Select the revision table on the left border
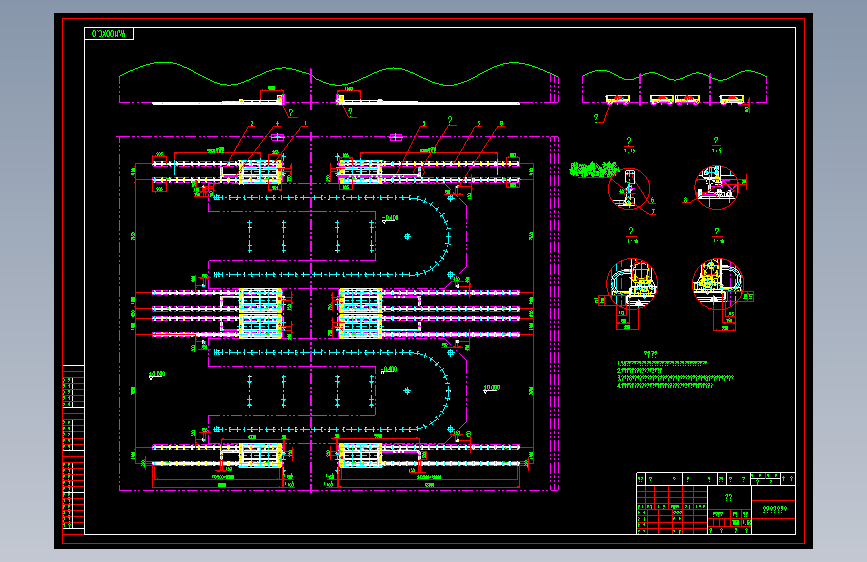 coord(74,450)
